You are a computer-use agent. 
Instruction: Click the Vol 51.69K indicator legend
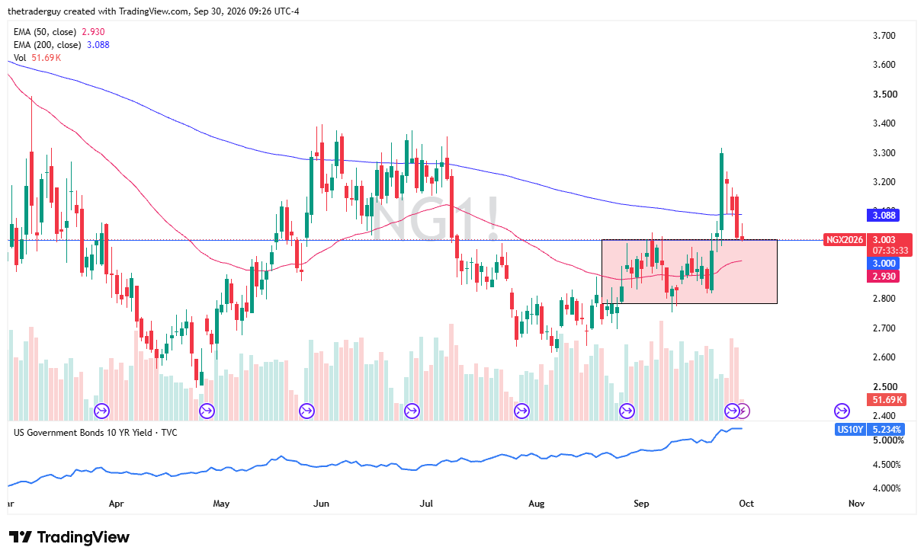tap(37, 58)
